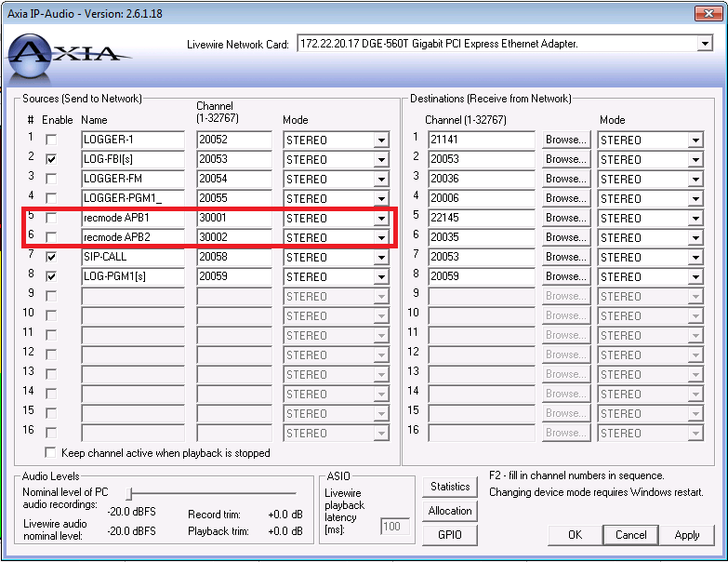Edit source channel 20055 field
Image resolution: width=728 pixels, height=562 pixels.
point(234,198)
